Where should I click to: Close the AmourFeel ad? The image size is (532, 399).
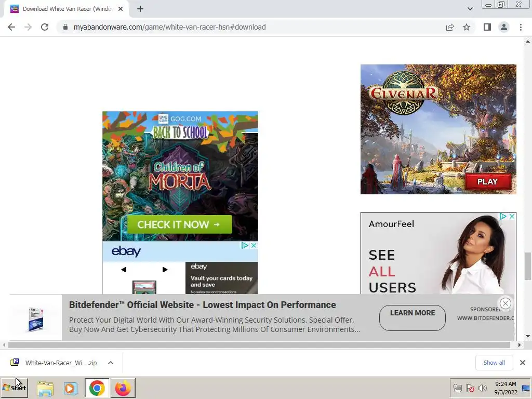tap(512, 216)
